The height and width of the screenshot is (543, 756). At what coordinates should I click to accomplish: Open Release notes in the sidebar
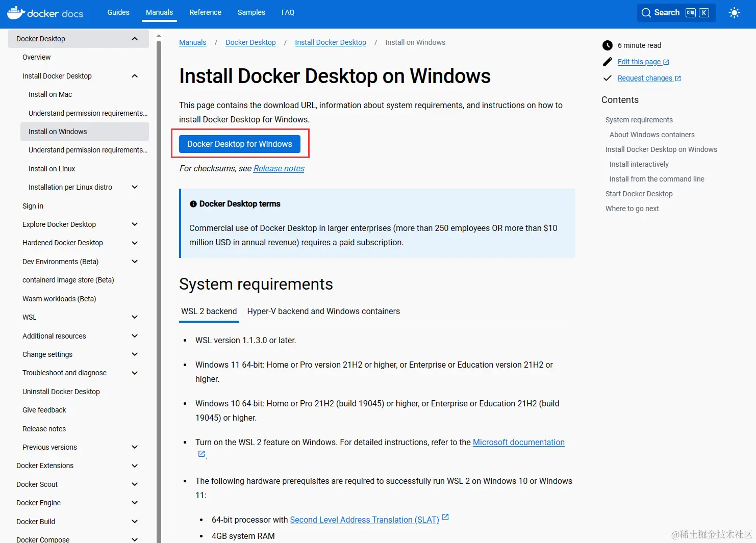44,429
